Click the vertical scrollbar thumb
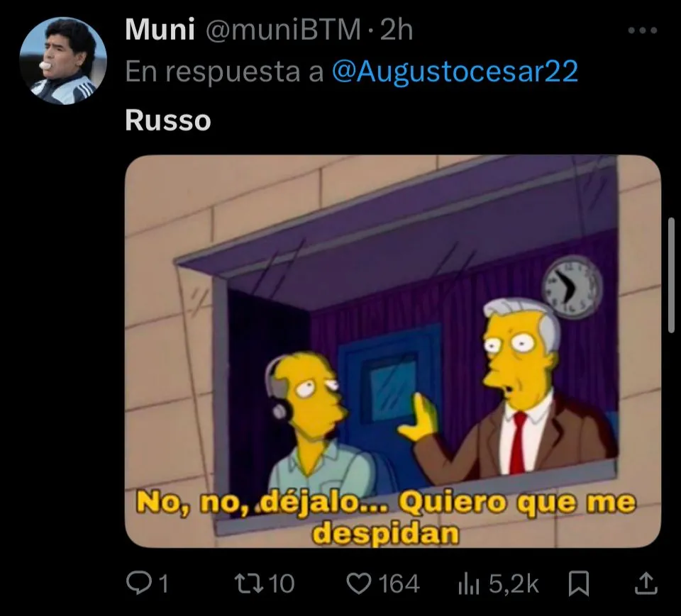The image size is (681, 616). [x=671, y=276]
